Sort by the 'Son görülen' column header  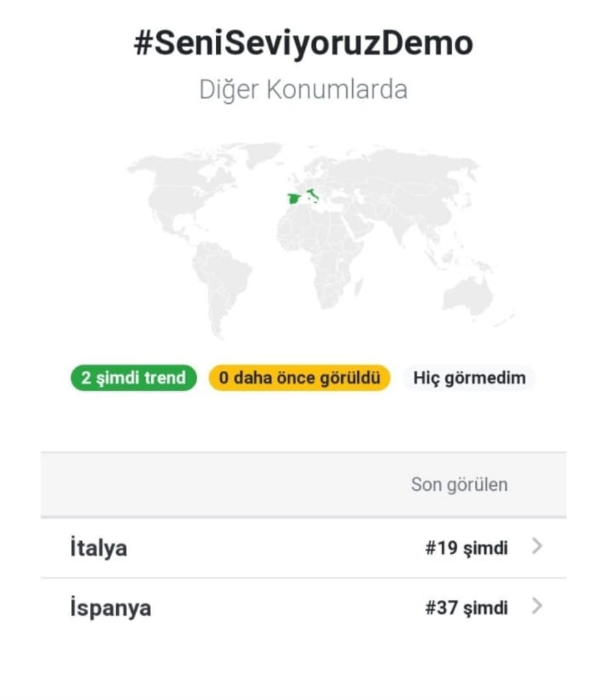(459, 485)
